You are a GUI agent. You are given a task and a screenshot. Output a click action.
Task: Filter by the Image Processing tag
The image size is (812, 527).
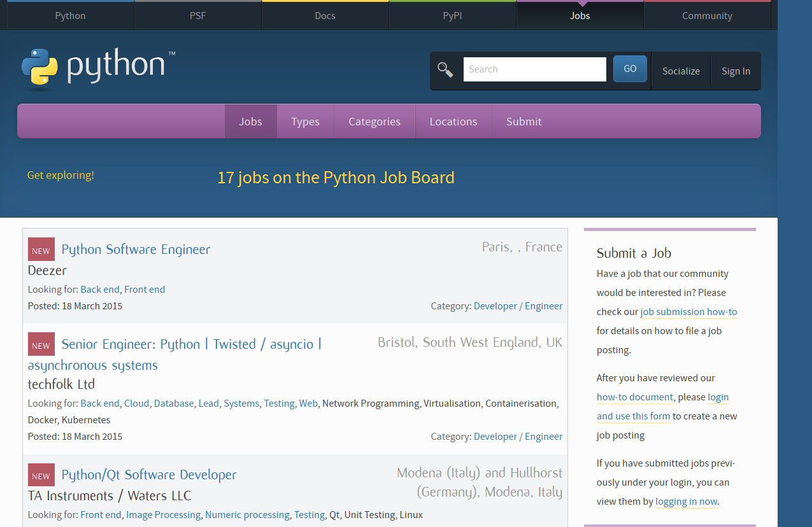click(x=163, y=515)
